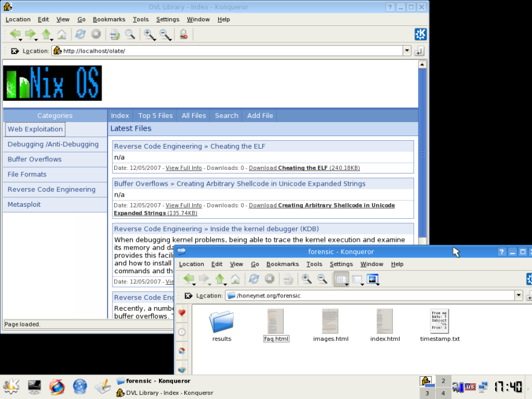This screenshot has width=532, height=399.
Task: Open forensic location history dropdown
Action: (519, 296)
